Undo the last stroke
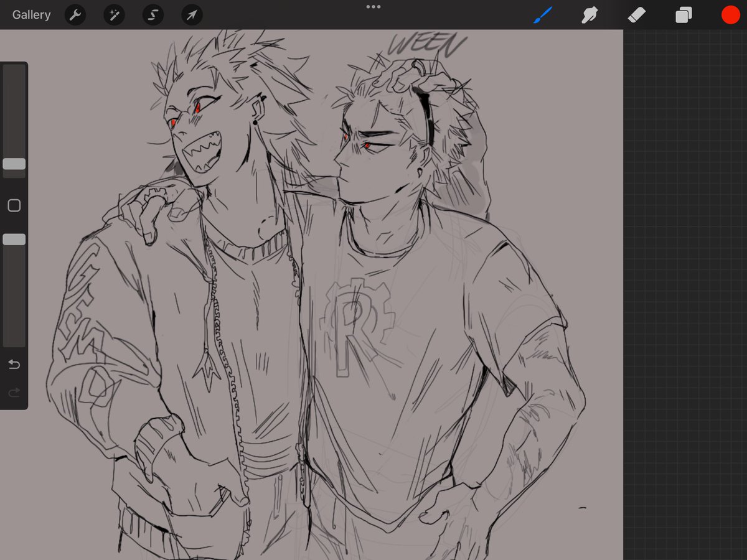Image resolution: width=747 pixels, height=560 pixels. pos(14,364)
